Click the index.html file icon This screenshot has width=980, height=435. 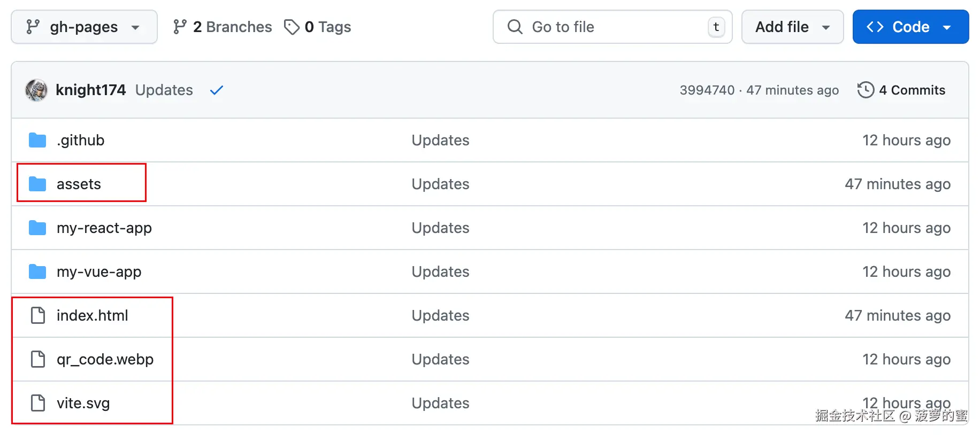tap(38, 316)
